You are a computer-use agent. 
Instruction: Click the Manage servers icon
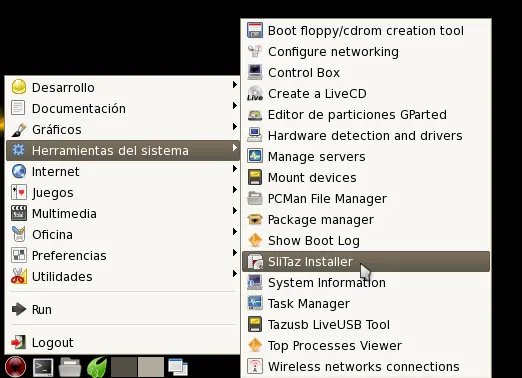[255, 156]
